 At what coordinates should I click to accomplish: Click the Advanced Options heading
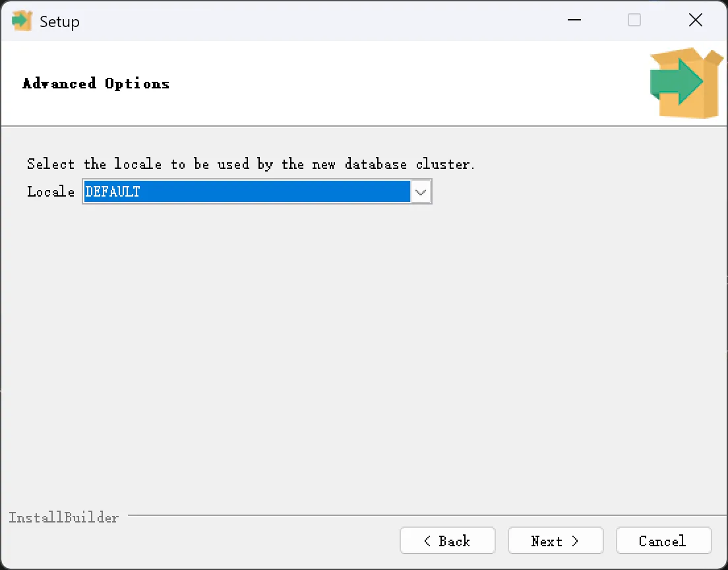point(96,84)
